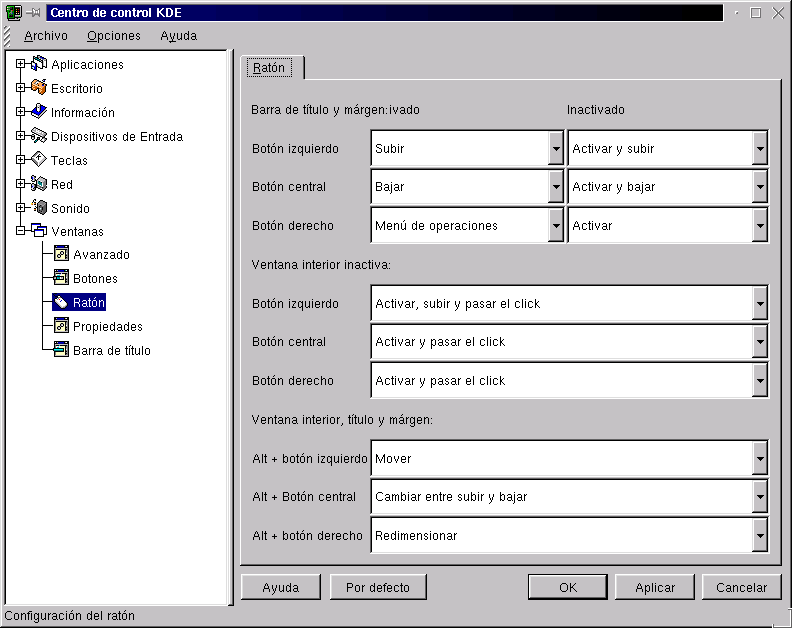The width and height of the screenshot is (792, 628).
Task: Select the Sonido speaker icon
Action: pyautogui.click(x=39, y=208)
